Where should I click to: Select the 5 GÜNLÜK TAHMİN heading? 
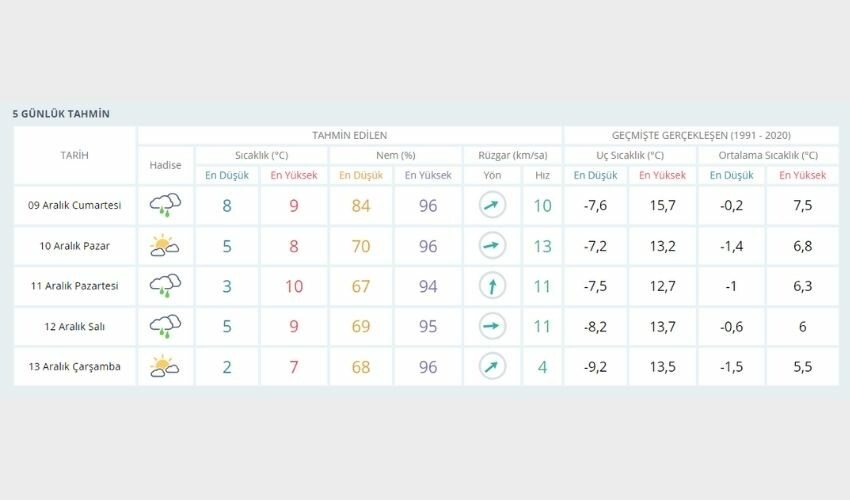[61, 114]
